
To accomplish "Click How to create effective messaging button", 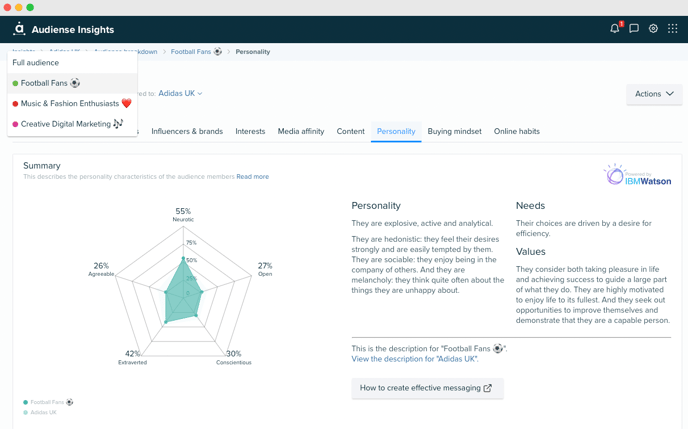I will [x=427, y=388].
